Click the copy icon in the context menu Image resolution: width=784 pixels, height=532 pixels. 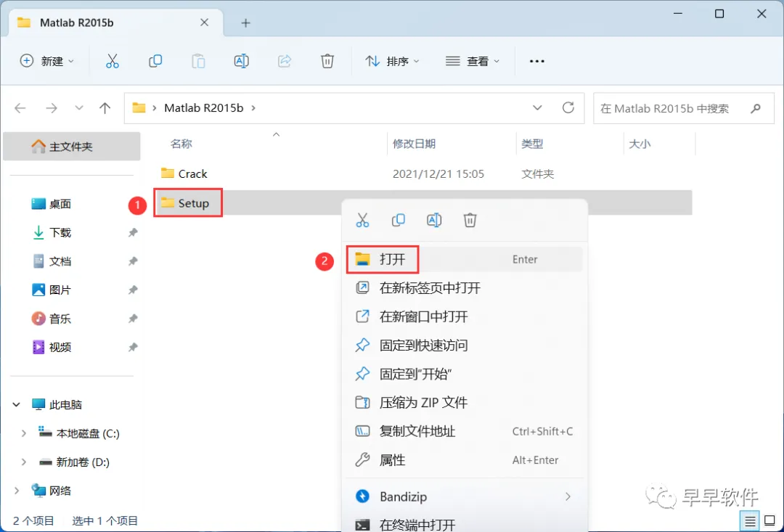398,220
